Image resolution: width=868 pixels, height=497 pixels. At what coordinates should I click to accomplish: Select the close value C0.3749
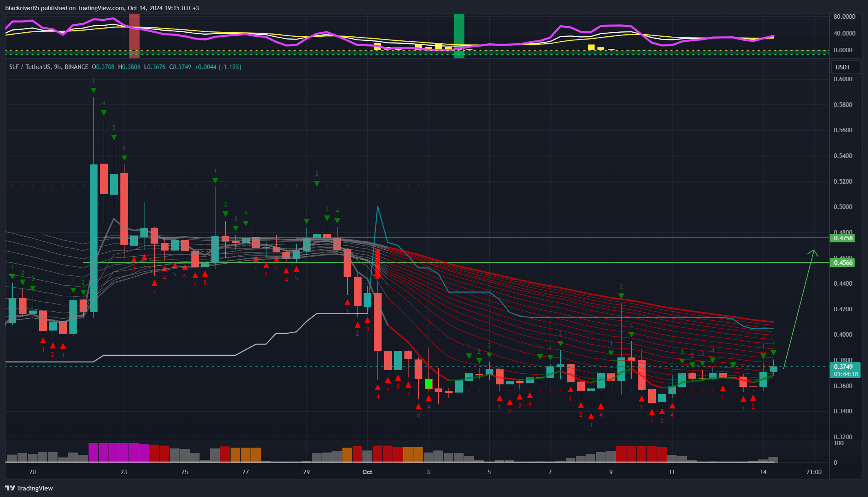tap(180, 67)
